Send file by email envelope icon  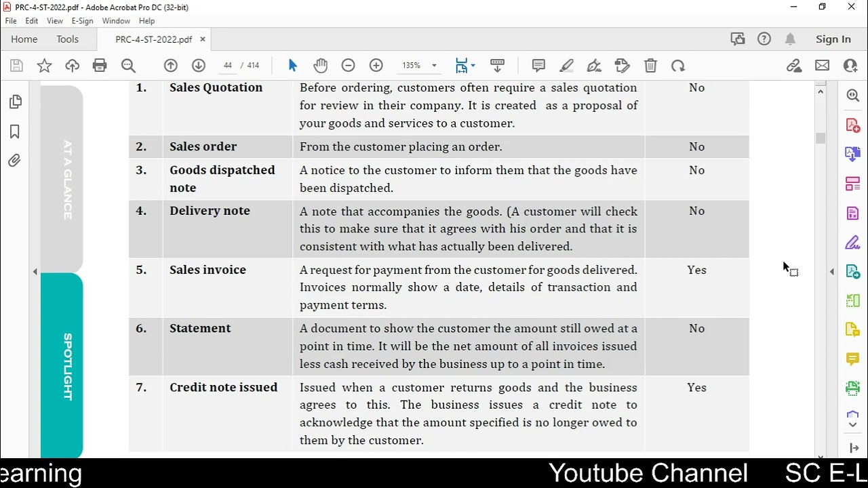[x=823, y=66]
